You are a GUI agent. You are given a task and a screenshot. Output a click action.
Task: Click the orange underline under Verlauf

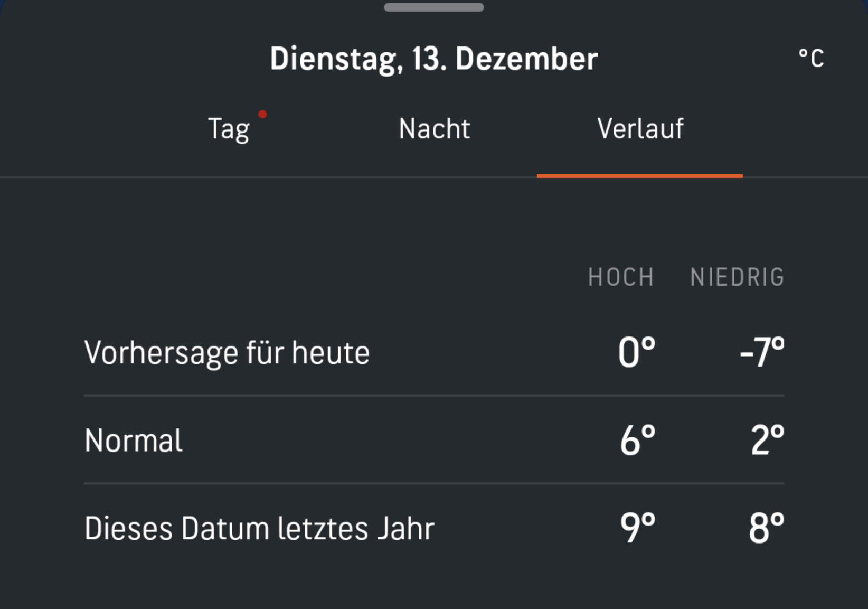point(640,176)
